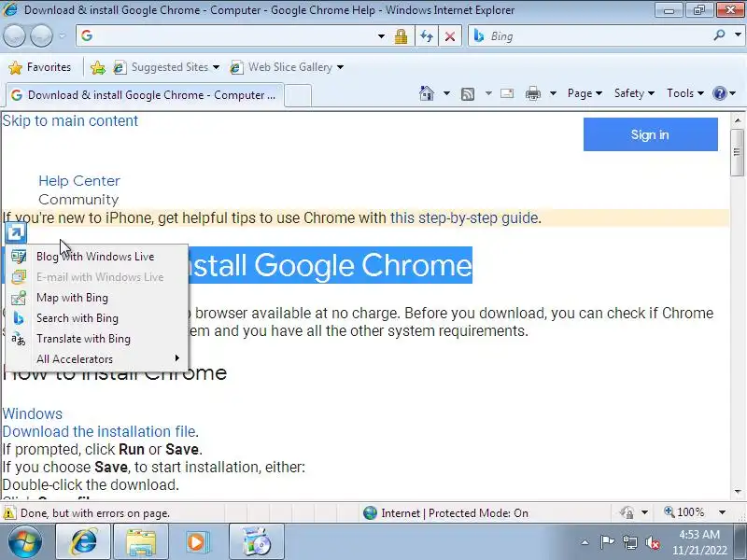Select the Download & install Google Chrome tab
The height and width of the screenshot is (560, 747).
145,95
